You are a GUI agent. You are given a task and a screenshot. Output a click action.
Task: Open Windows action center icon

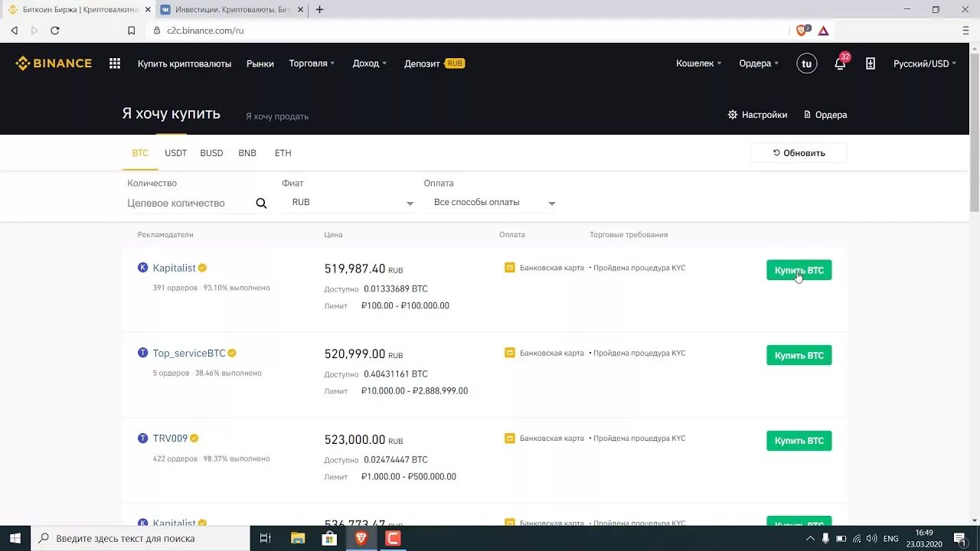pos(959,538)
